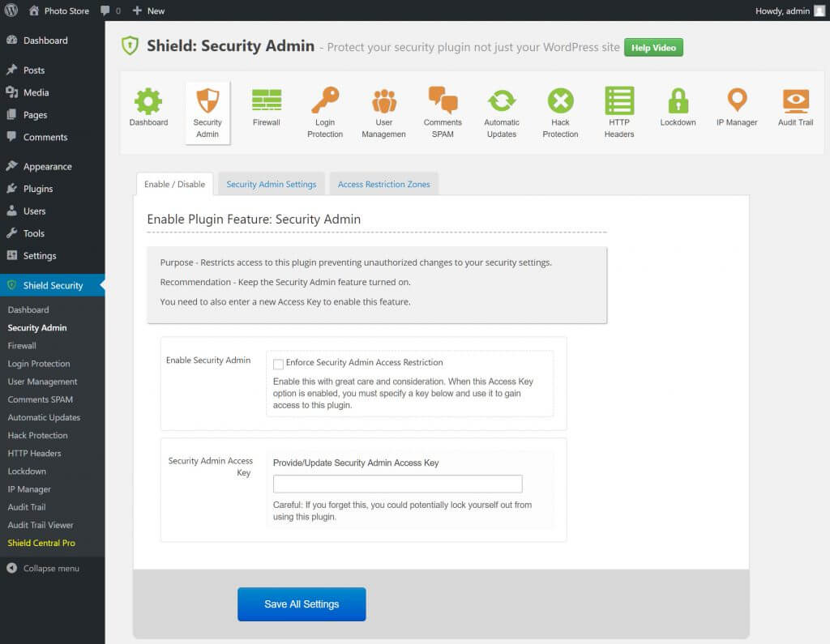
Task: Click the admin avatar in the top bar
Action: [x=819, y=11]
